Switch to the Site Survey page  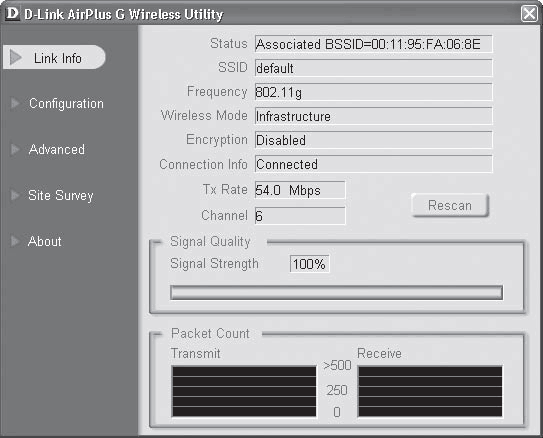point(61,195)
